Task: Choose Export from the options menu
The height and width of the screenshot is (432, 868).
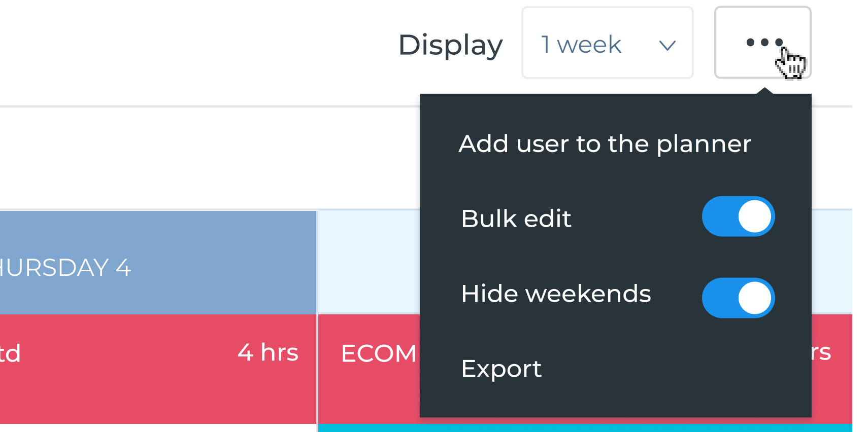Action: coord(501,369)
